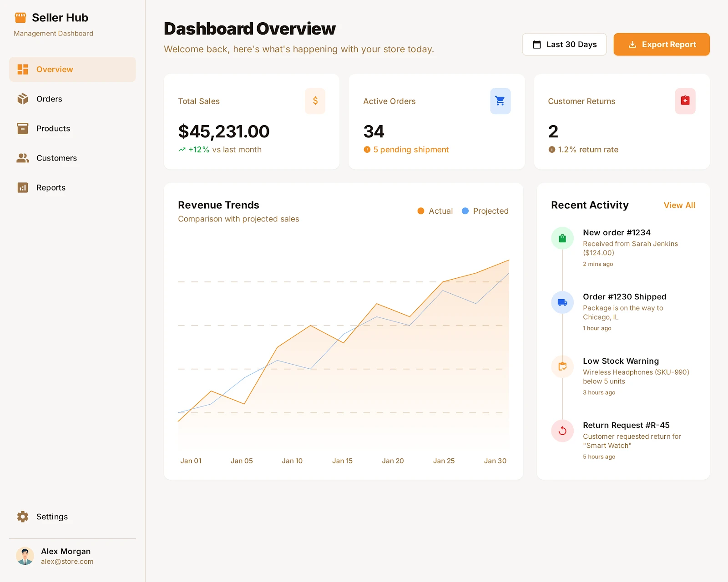Image resolution: width=728 pixels, height=582 pixels.
Task: Click the Orders box icon in sidebar
Action: coord(22,99)
